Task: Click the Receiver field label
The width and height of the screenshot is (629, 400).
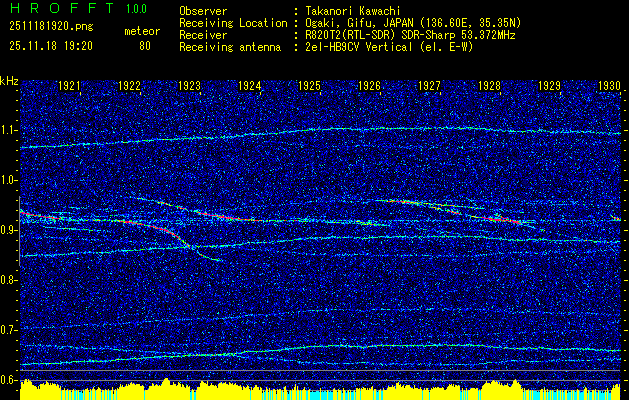Action: (203, 35)
